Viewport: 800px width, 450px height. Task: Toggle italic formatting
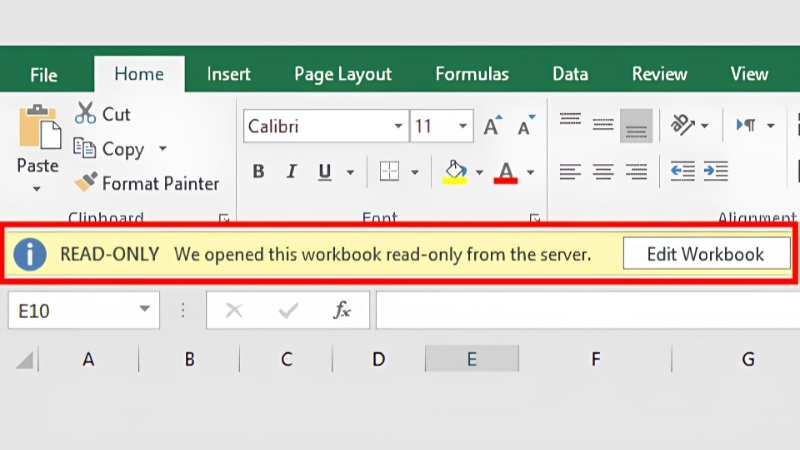click(291, 171)
